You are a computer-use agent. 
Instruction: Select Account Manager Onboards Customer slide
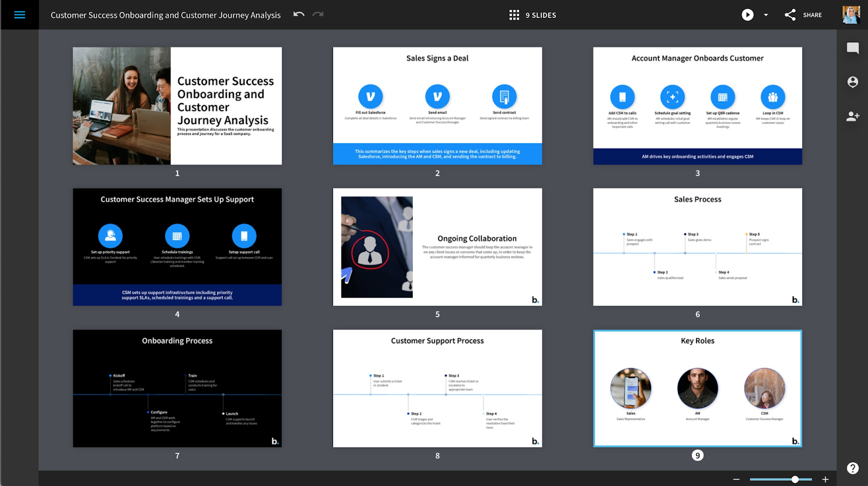click(698, 106)
